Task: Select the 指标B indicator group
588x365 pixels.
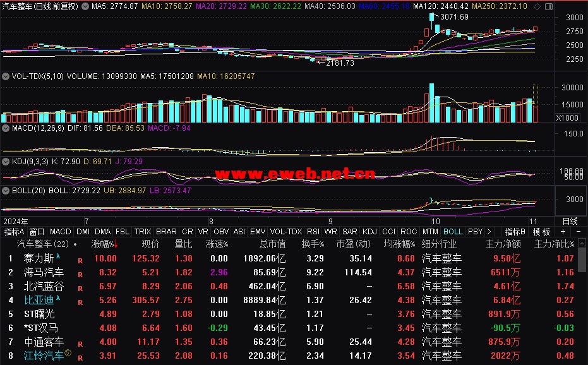Action: (x=515, y=232)
